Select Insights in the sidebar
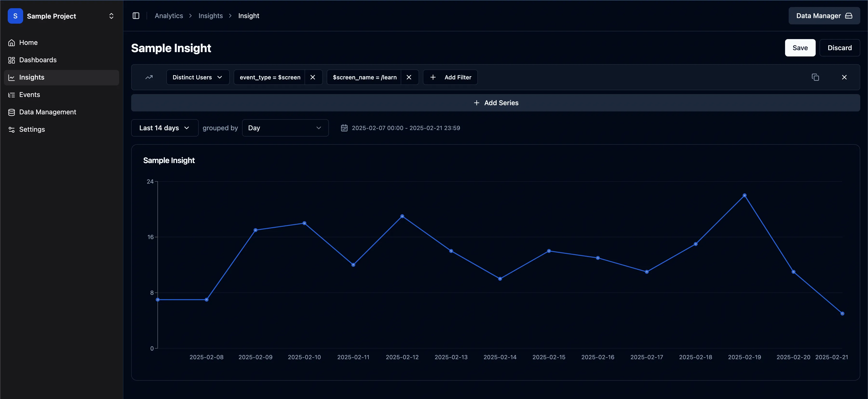Screen dimensions: 868x399 pyautogui.click(x=61, y=77)
